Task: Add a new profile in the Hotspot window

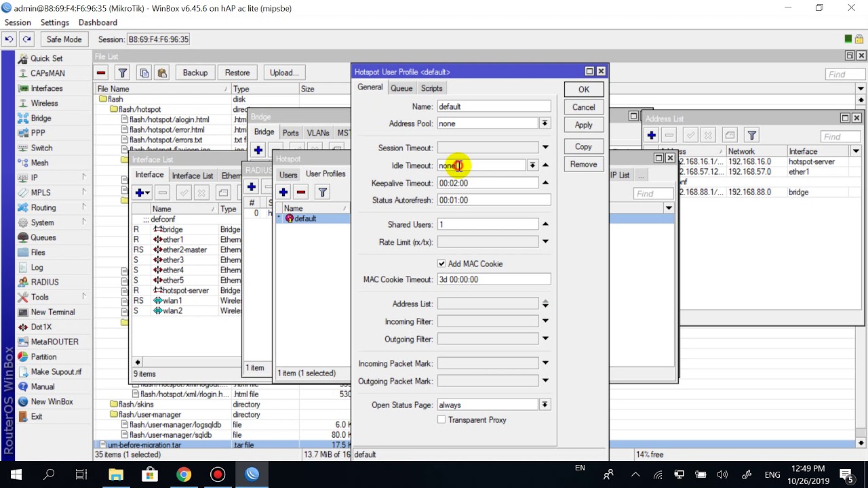Action: pyautogui.click(x=283, y=192)
